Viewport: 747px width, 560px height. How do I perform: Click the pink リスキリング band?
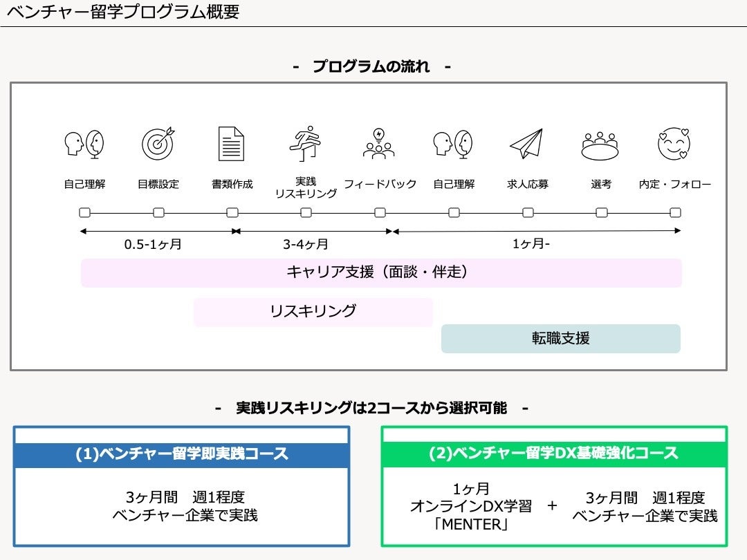tap(313, 311)
